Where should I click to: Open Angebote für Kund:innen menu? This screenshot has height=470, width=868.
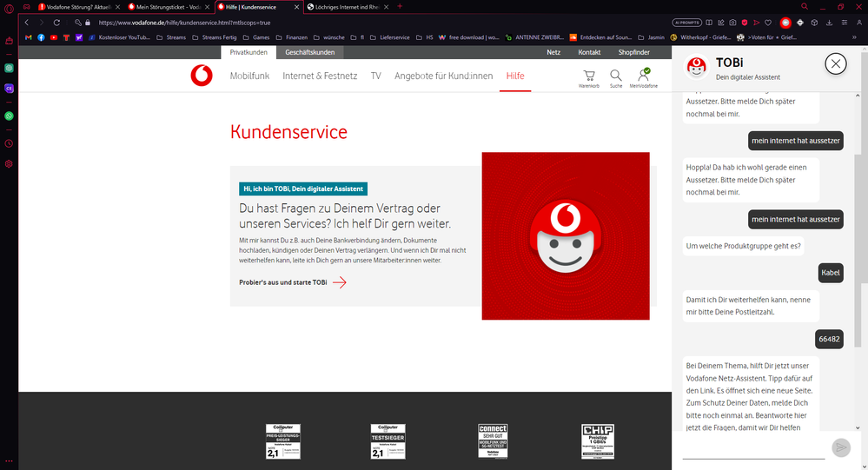point(443,76)
